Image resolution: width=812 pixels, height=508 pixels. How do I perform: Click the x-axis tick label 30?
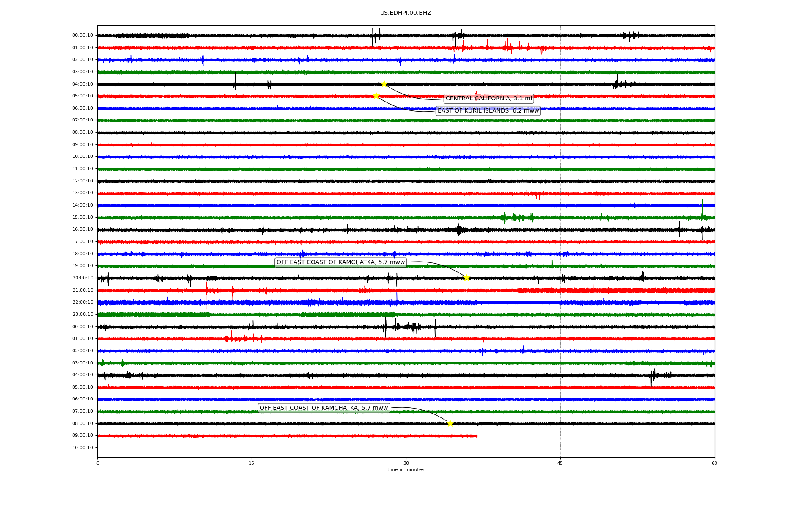coord(406,463)
